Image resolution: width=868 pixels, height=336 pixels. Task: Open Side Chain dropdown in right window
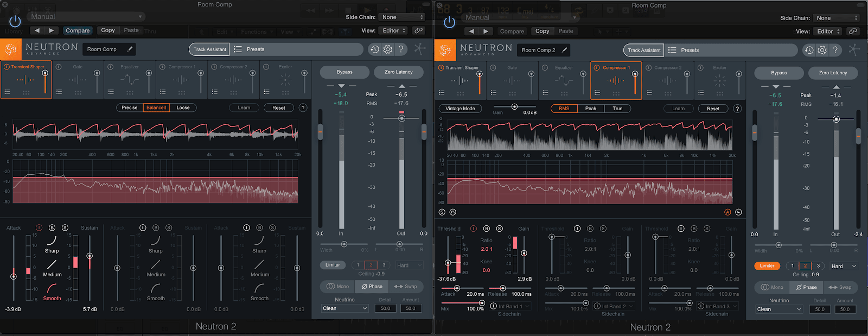[x=836, y=18]
